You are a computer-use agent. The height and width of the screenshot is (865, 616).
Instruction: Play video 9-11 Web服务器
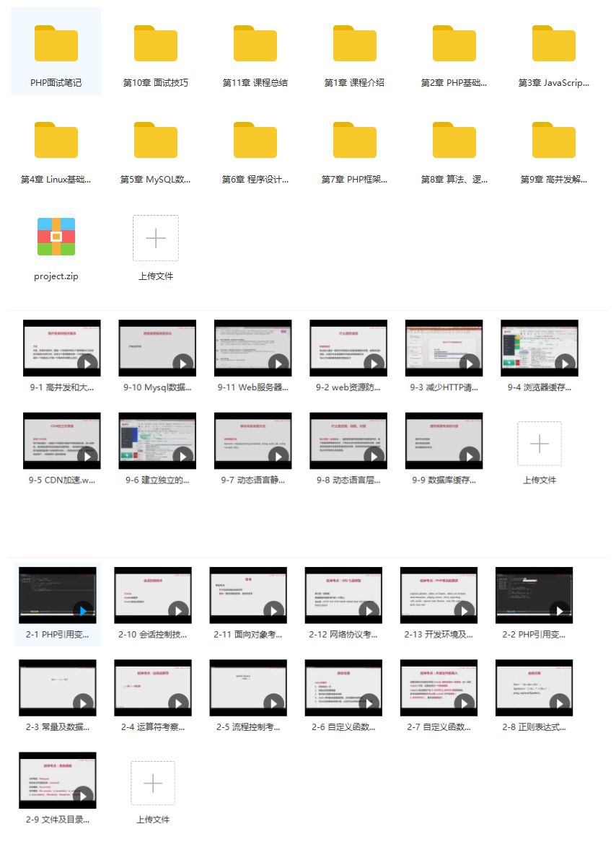tap(252, 348)
